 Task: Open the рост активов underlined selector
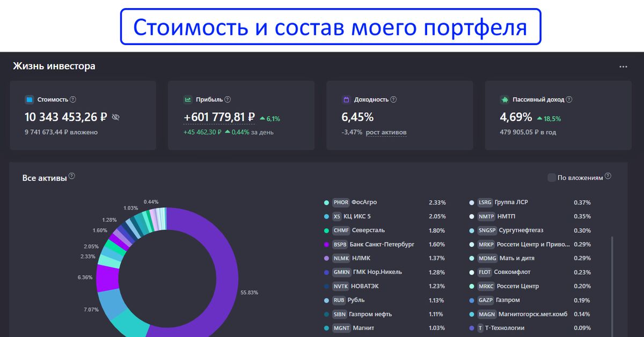[386, 133]
